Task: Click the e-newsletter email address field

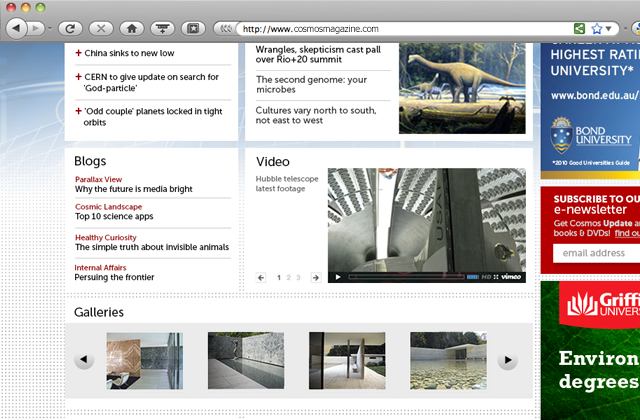Action: tap(596, 253)
